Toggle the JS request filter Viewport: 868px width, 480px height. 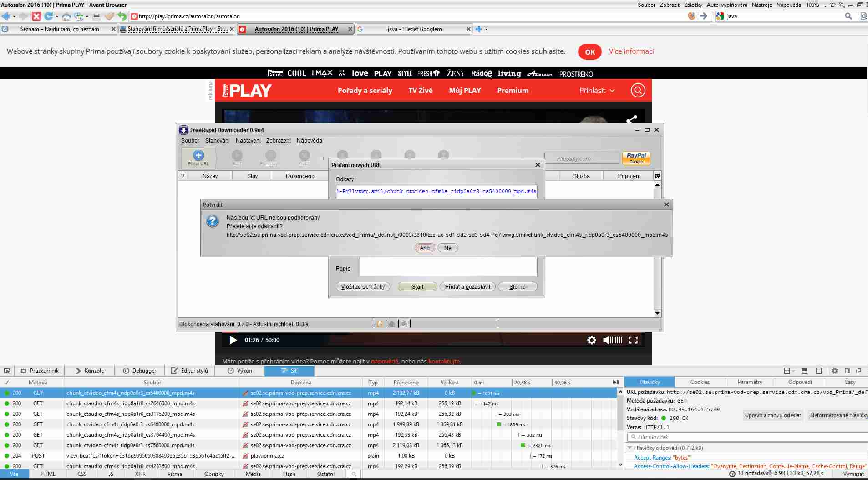tap(111, 474)
